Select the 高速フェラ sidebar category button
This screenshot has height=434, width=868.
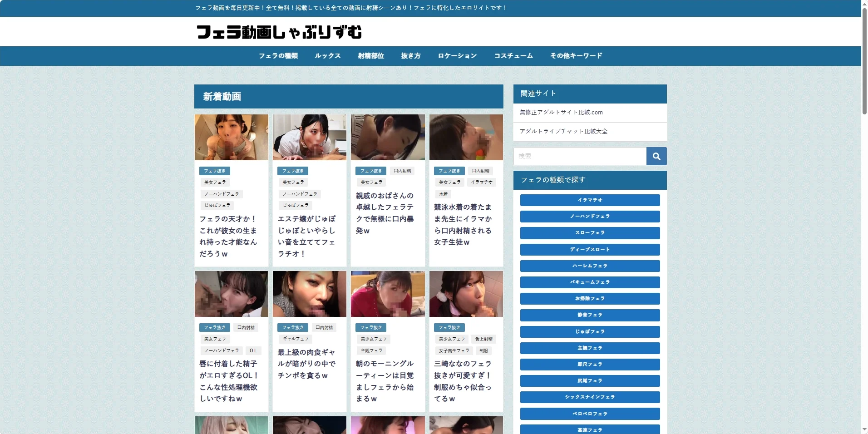click(590, 429)
